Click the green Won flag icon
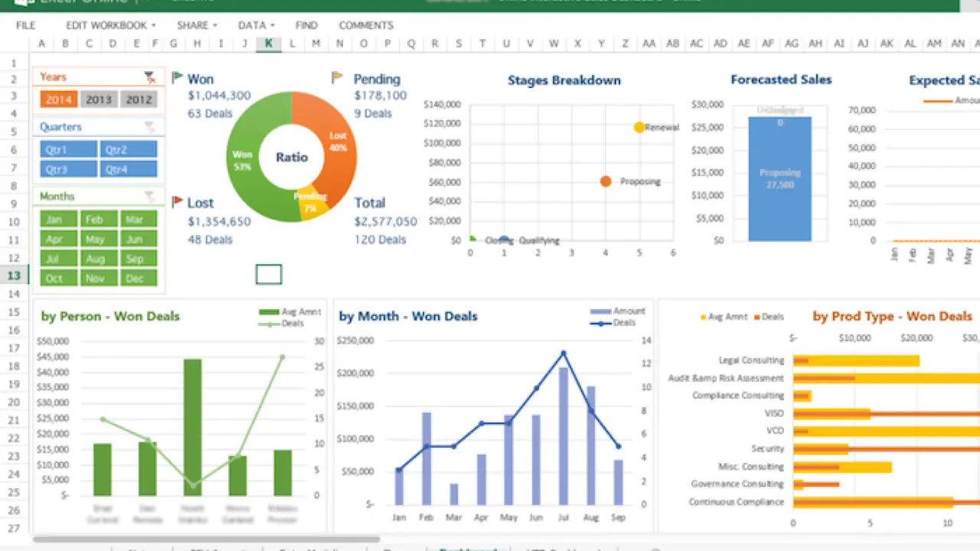 (177, 77)
